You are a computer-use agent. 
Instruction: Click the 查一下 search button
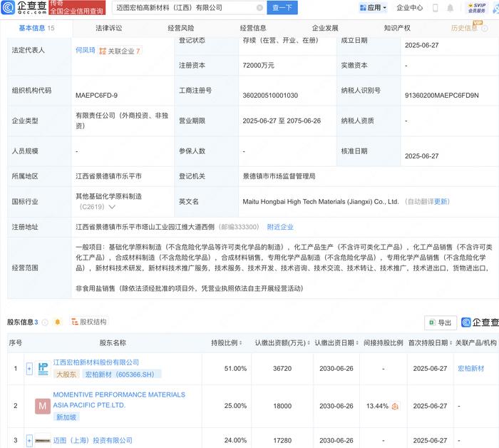click(x=282, y=8)
